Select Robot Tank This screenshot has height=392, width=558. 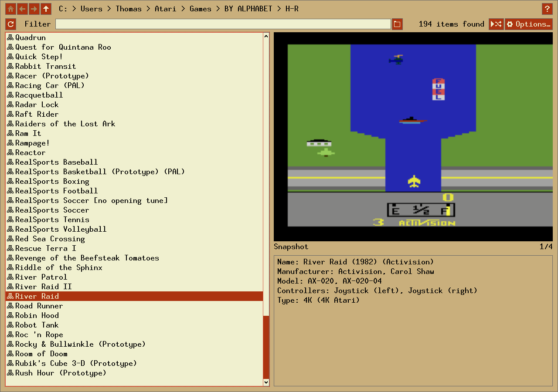(134, 325)
